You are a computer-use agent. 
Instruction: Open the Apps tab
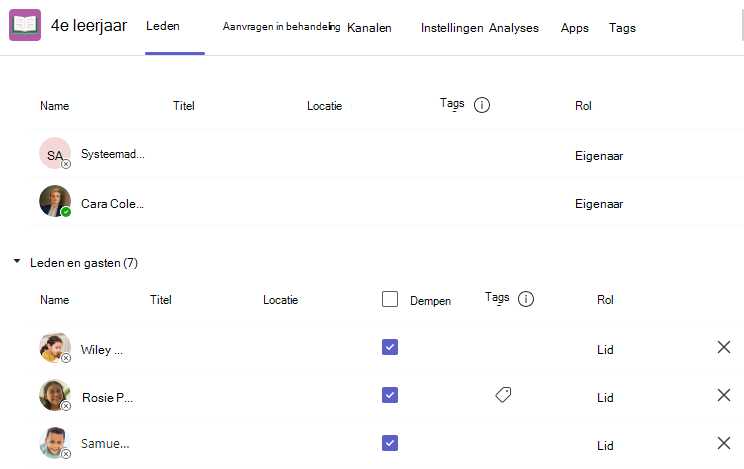575,28
